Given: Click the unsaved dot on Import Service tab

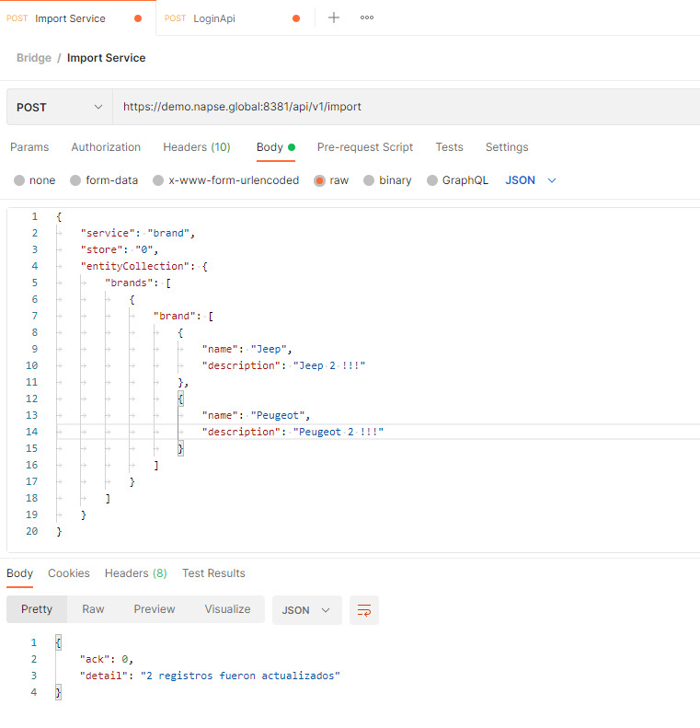Looking at the screenshot, I should pos(138,18).
